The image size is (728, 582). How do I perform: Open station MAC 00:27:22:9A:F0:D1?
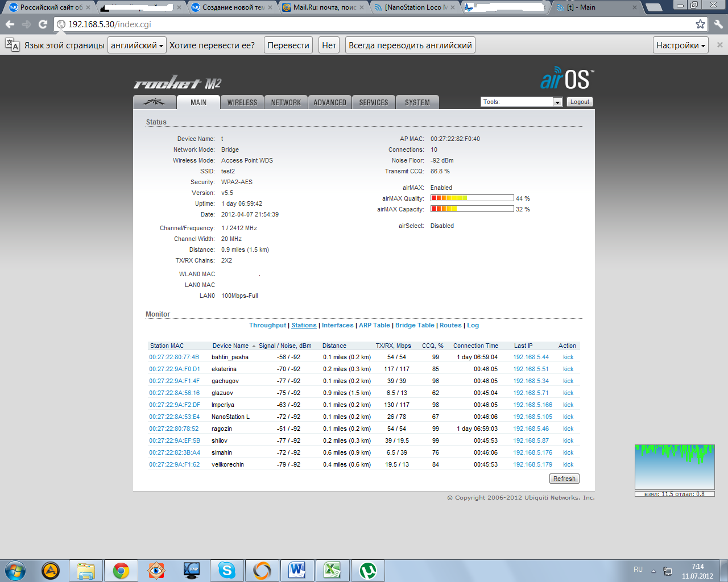175,369
